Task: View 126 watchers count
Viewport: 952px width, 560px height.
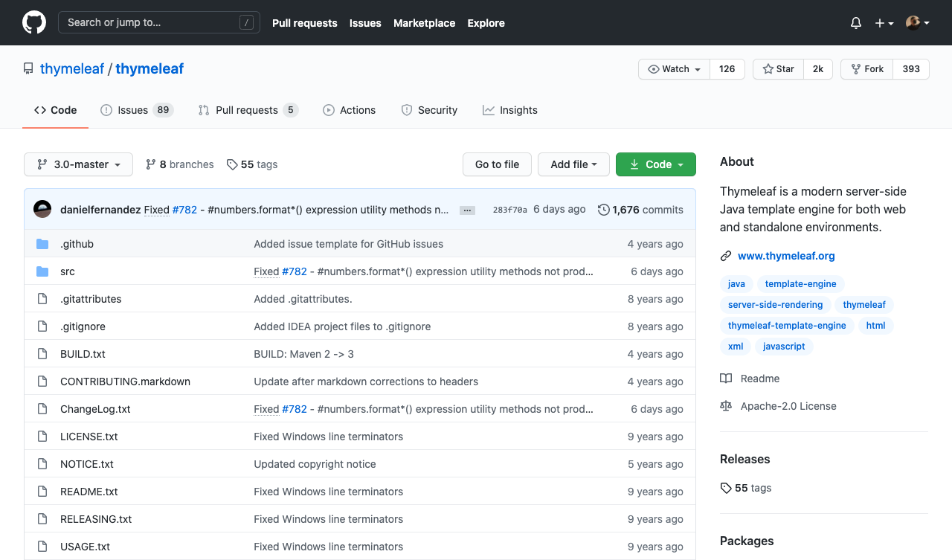Action: [x=727, y=69]
